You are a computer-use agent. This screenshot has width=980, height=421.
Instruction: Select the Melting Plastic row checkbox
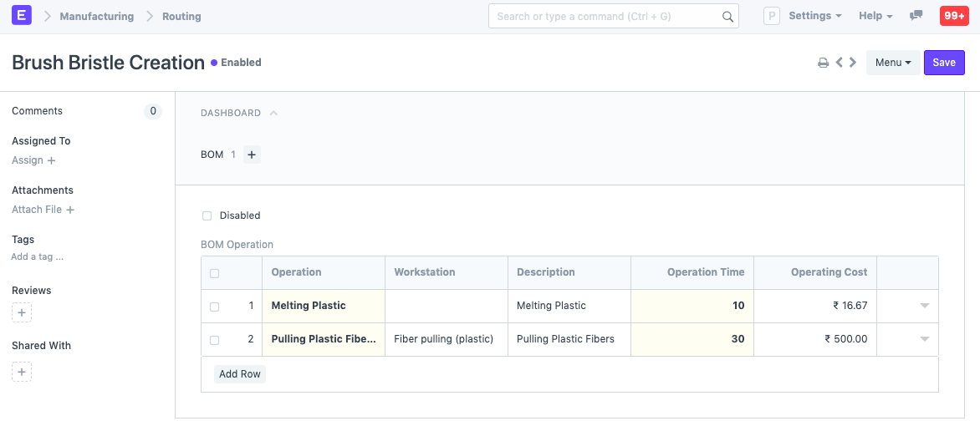[215, 307]
